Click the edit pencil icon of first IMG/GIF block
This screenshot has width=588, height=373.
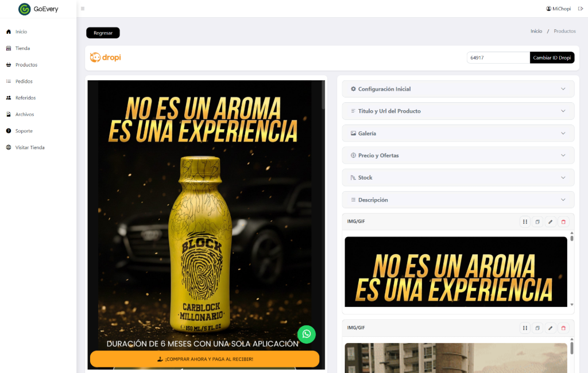coord(550,222)
